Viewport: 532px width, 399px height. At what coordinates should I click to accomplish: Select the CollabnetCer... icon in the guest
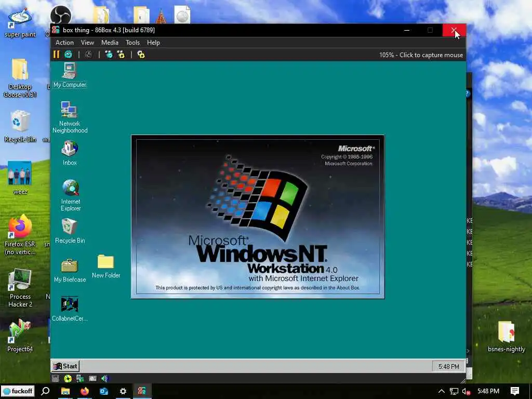coord(70,309)
